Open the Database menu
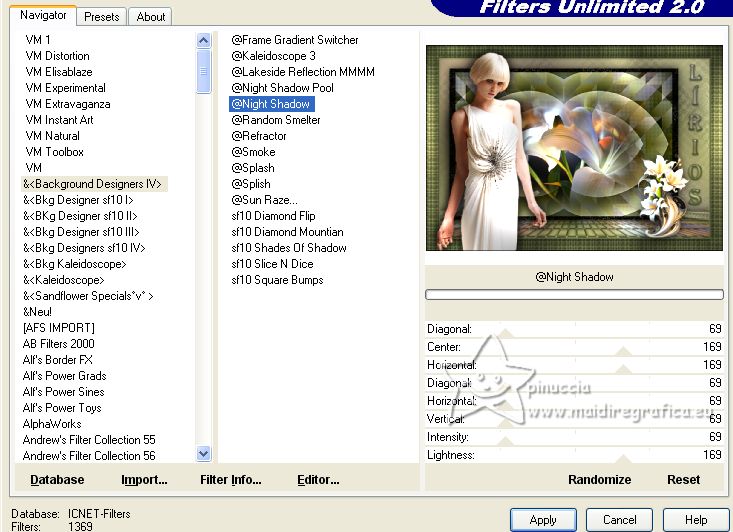 [57, 480]
